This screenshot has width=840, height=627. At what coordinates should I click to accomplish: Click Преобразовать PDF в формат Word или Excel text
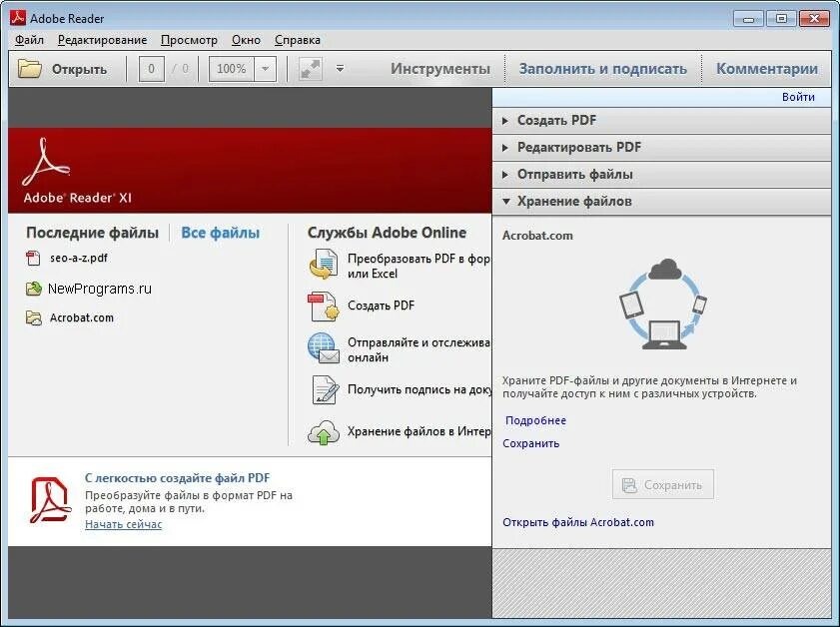pyautogui.click(x=419, y=267)
